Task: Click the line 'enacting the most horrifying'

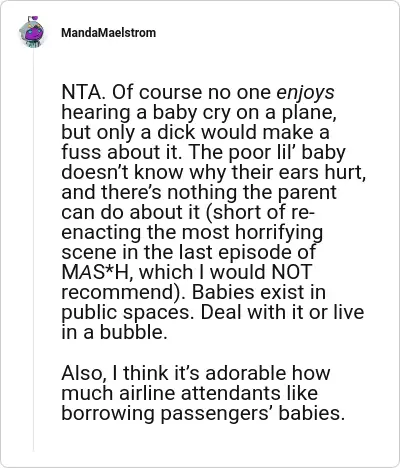Action: click(192, 232)
